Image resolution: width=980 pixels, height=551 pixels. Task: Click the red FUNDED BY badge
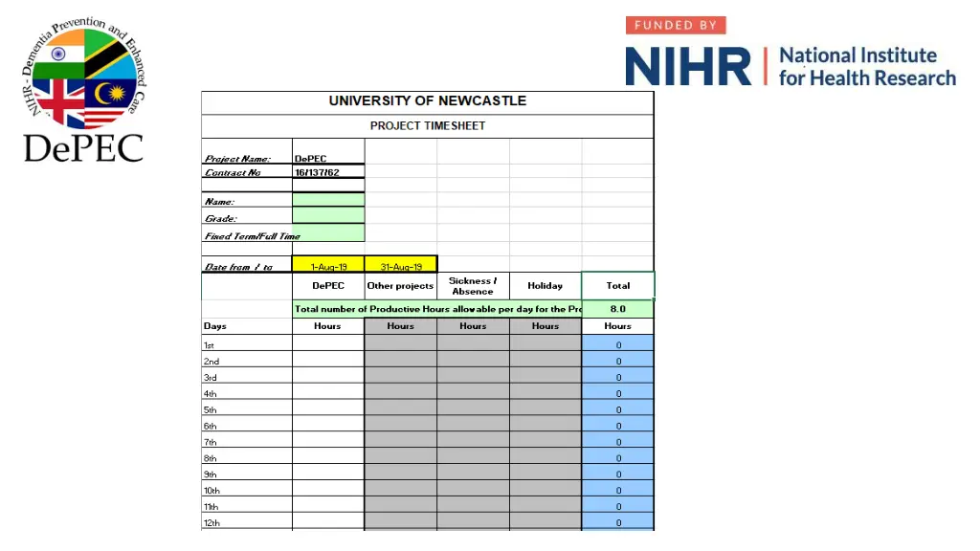click(676, 25)
